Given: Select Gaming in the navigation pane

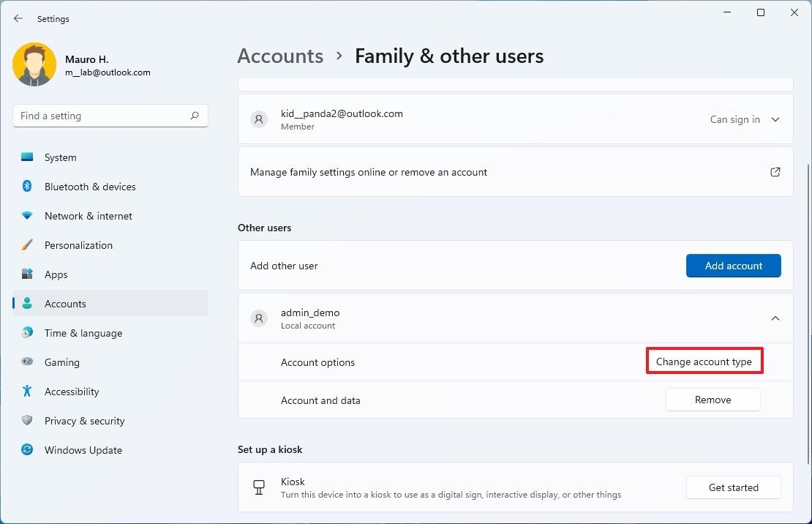Looking at the screenshot, I should [61, 362].
